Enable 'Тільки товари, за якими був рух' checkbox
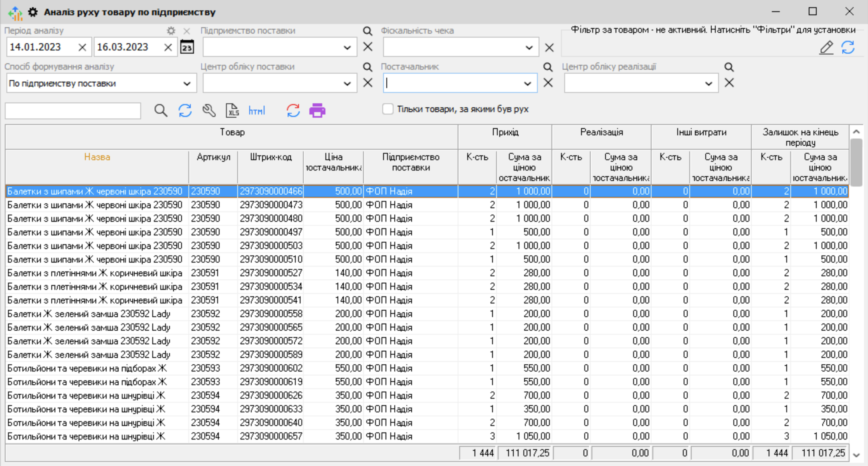 point(388,109)
